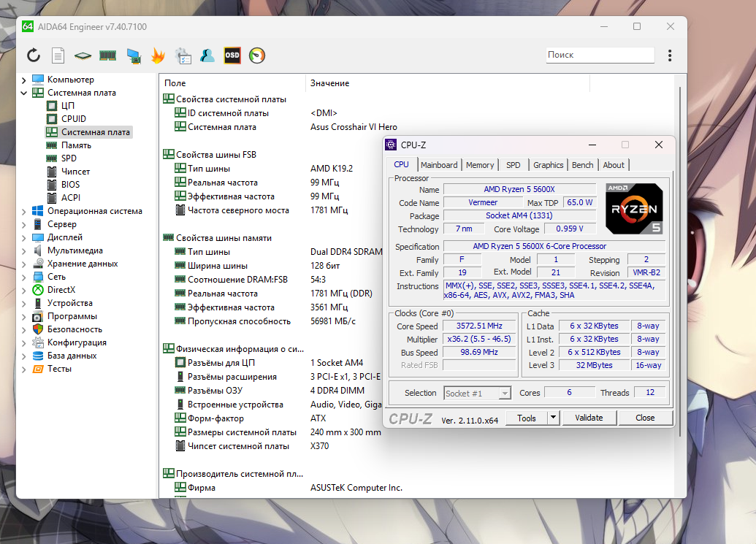Expand the Операционная система node

coord(23,212)
